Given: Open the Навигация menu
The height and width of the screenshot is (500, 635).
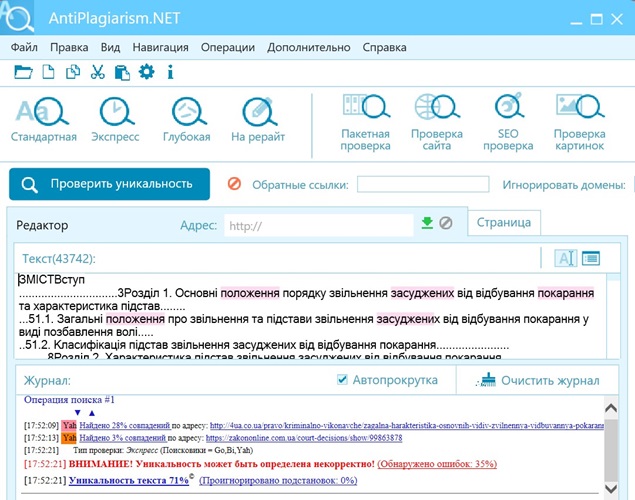Looking at the screenshot, I should point(160,47).
